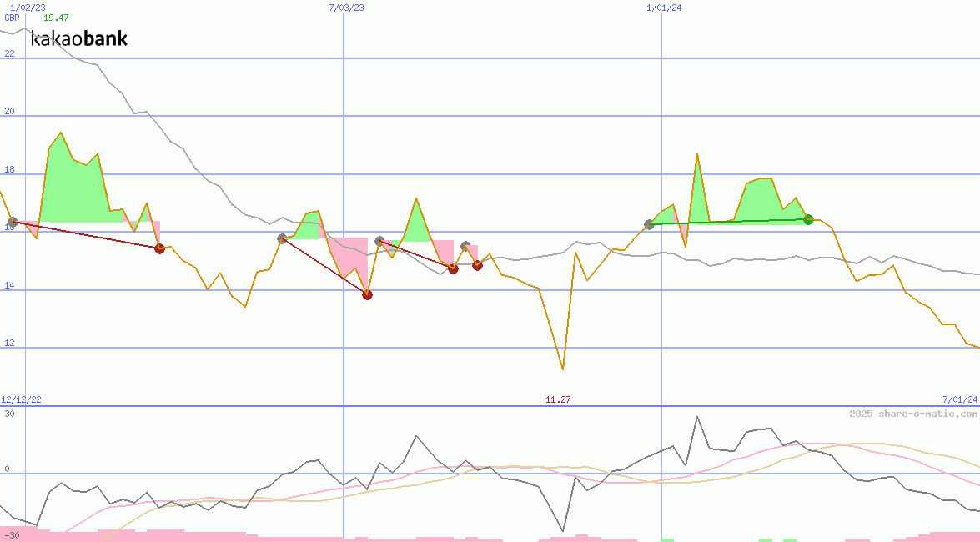Viewport: 980px width, 542px height.
Task: Select the 1/02/23 date label
Action: click(28, 8)
